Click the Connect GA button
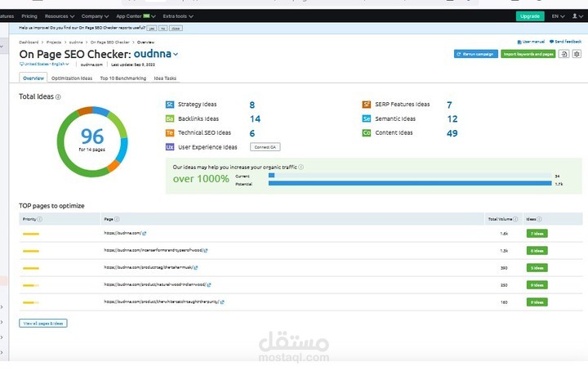 pyautogui.click(x=265, y=147)
